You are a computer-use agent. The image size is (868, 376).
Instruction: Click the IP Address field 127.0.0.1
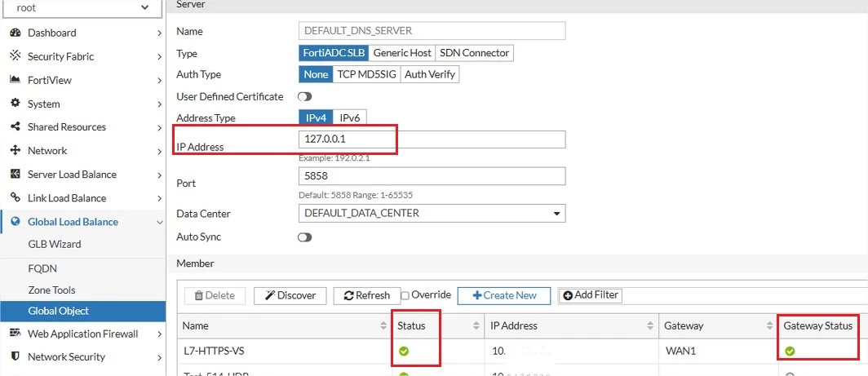point(432,139)
